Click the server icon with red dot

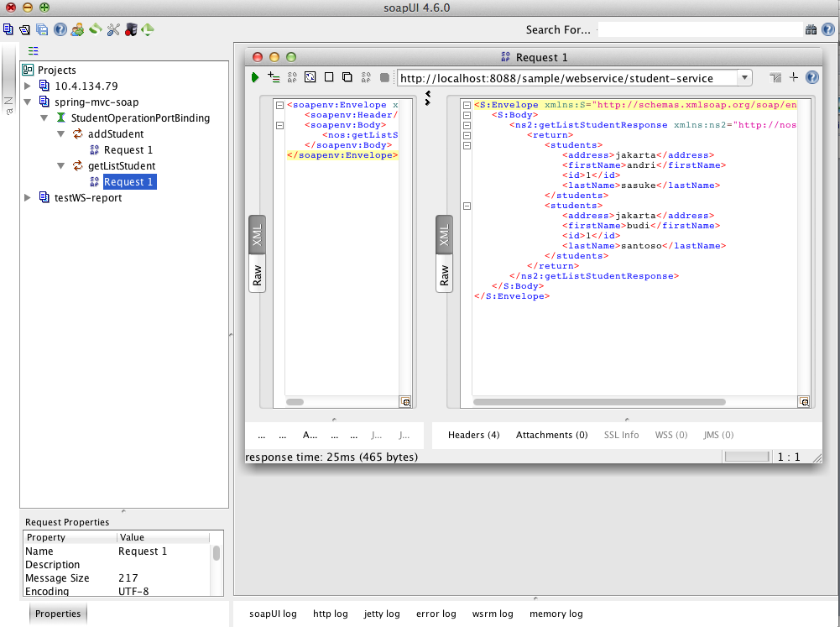click(x=131, y=29)
